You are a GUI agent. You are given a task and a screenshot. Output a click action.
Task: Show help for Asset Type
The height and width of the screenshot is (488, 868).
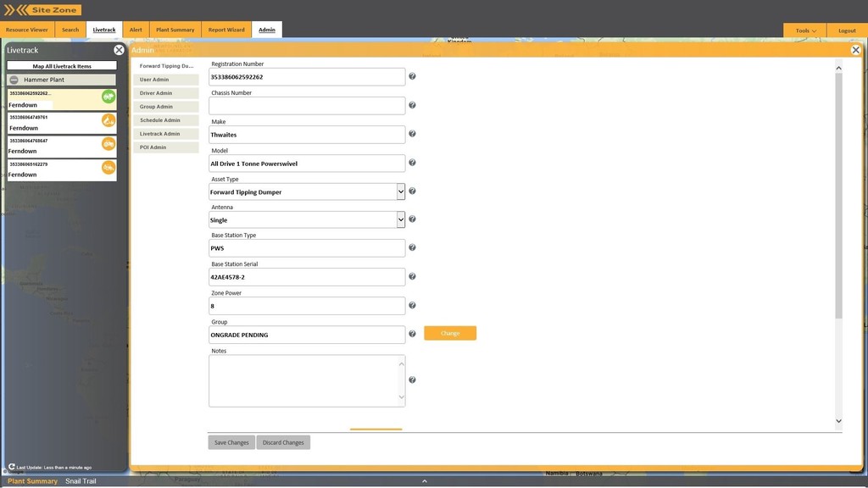[412, 191]
